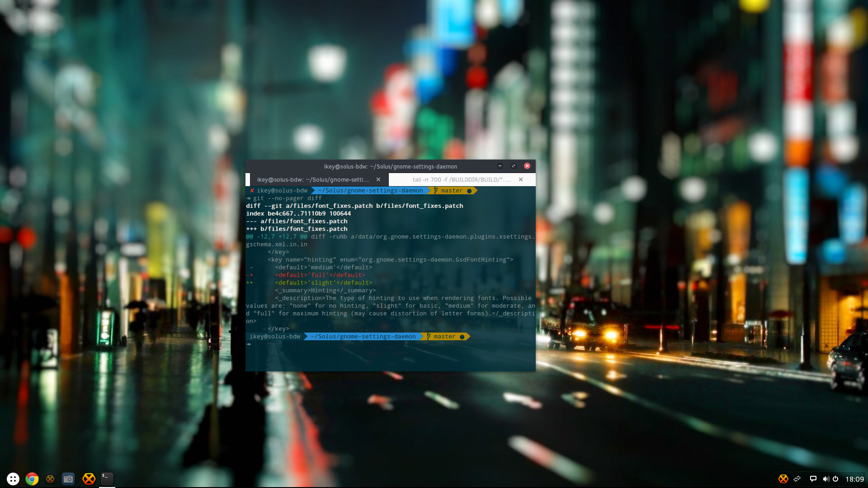
Task: Click the 18:09 clock in the panel
Action: click(854, 479)
